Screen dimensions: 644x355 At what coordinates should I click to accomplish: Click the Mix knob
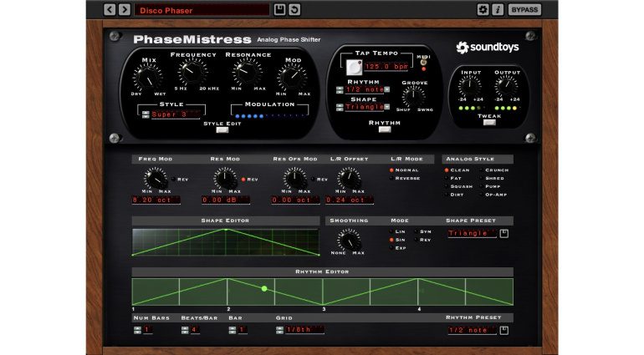coord(147,78)
